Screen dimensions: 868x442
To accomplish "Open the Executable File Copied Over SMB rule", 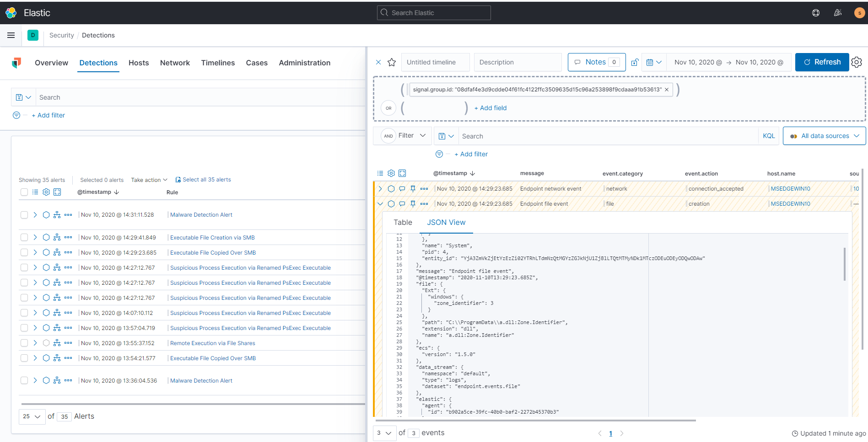I will (x=212, y=252).
